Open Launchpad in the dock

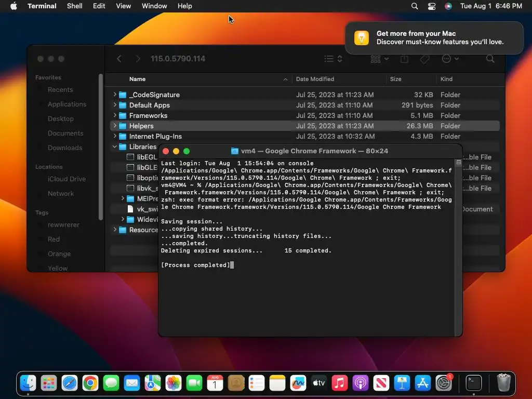point(49,383)
